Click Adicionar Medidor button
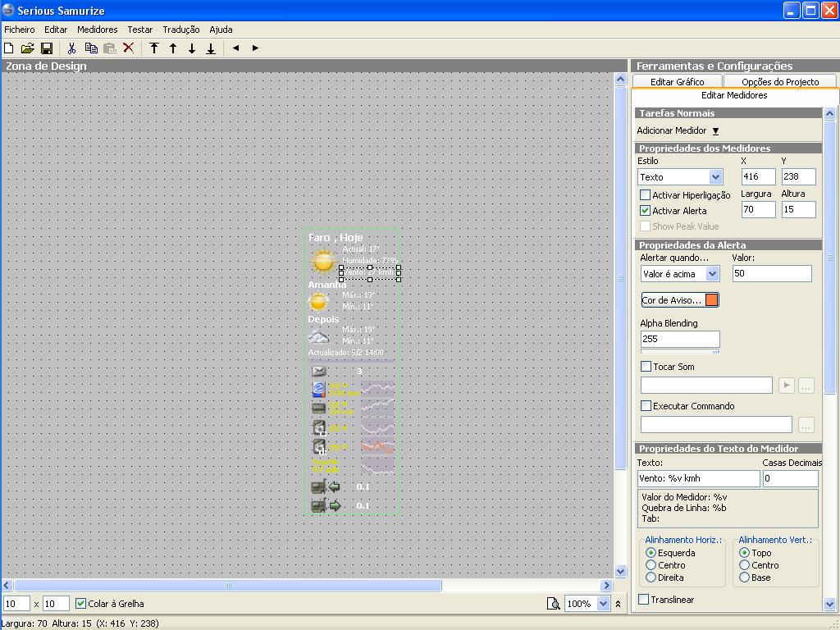Image resolution: width=840 pixels, height=630 pixels. 678,130
